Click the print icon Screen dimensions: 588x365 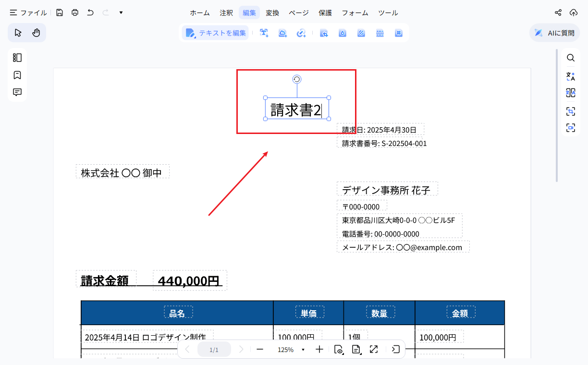tap(75, 13)
